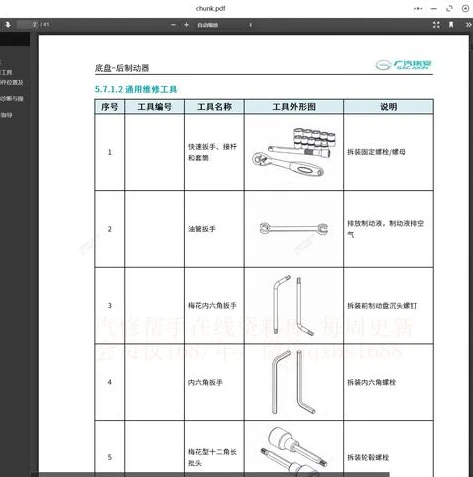Go to next page with down arrow
Viewport: 473px width, 477px height.
click(8, 25)
